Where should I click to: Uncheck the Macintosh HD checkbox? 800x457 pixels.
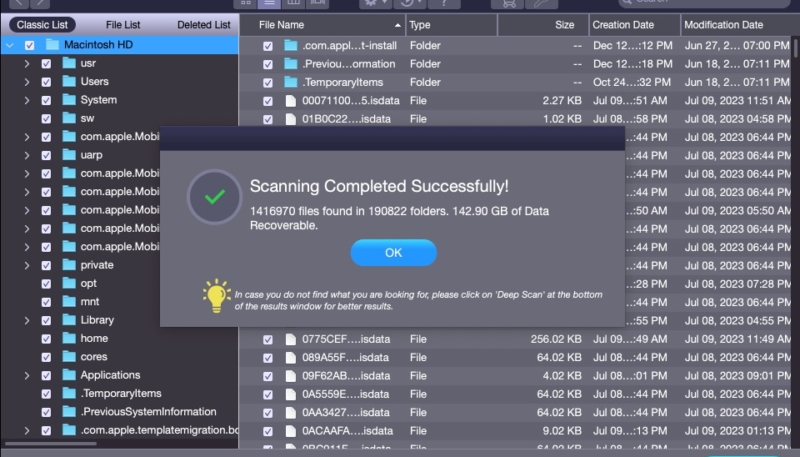tap(29, 45)
